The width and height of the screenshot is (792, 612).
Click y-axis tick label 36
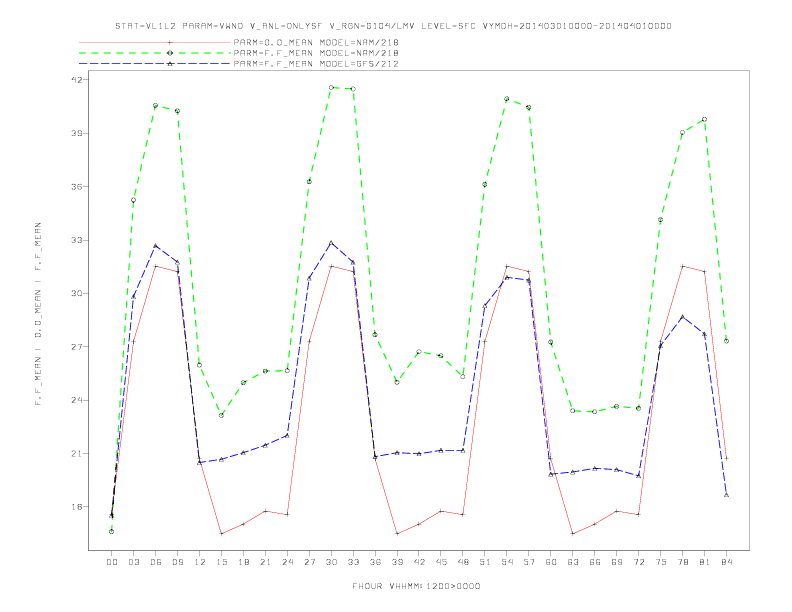pyautogui.click(x=77, y=187)
